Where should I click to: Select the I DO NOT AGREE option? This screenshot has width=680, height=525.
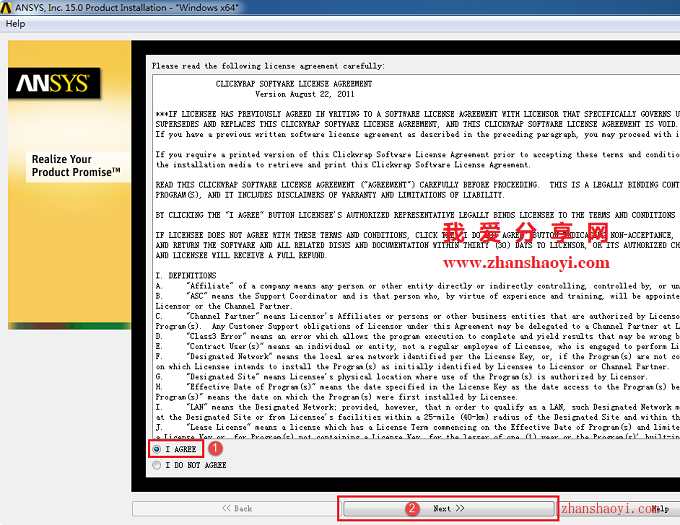(x=157, y=465)
